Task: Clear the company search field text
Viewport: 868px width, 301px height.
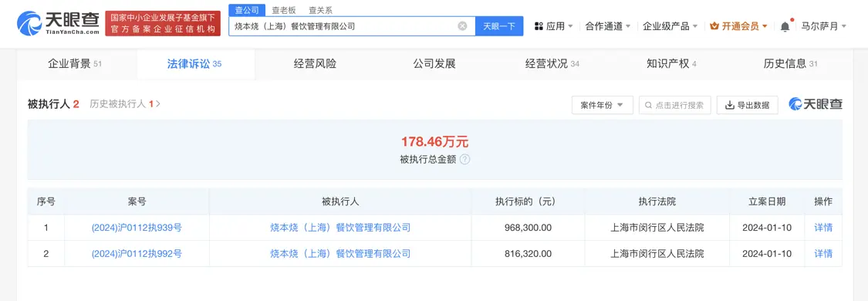Action: pyautogui.click(x=462, y=26)
